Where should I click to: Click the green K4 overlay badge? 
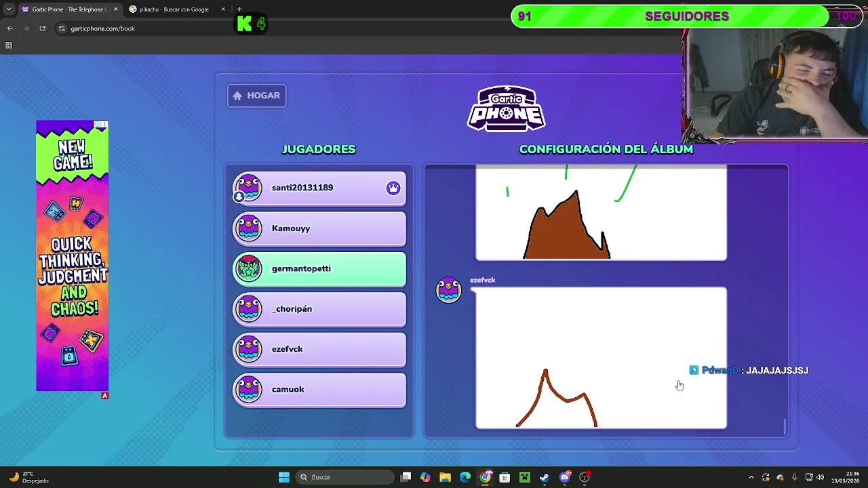250,24
